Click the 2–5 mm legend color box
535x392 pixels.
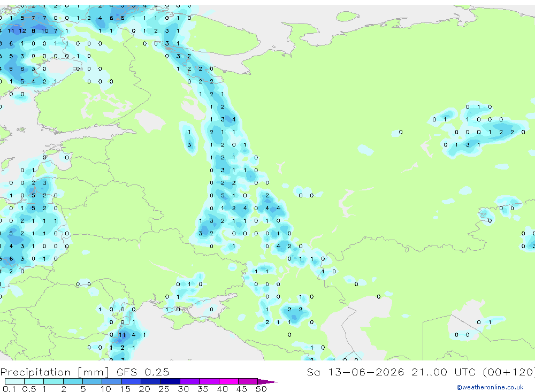click(x=73, y=381)
